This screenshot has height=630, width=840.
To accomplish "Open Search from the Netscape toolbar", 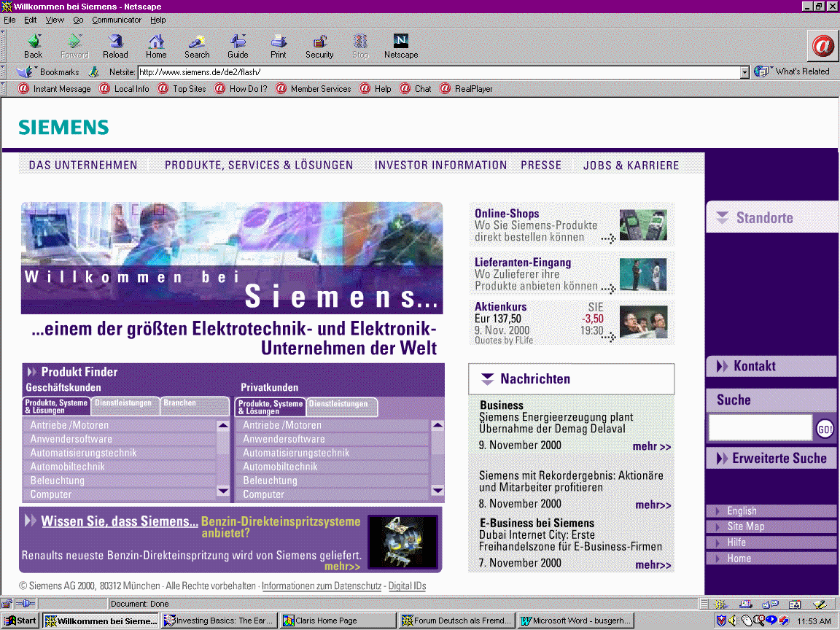I will click(197, 46).
